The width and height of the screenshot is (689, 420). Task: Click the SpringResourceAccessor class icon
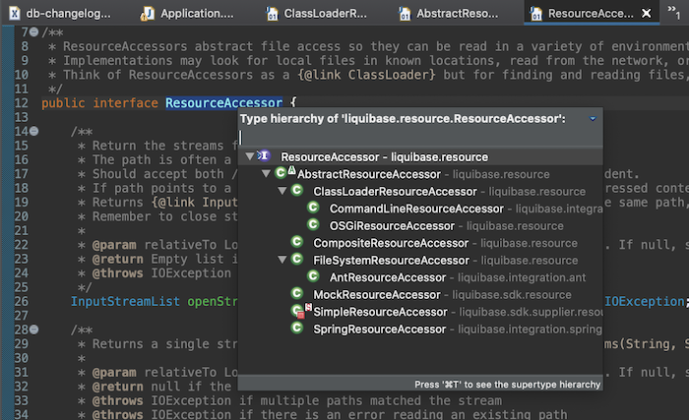tap(297, 328)
